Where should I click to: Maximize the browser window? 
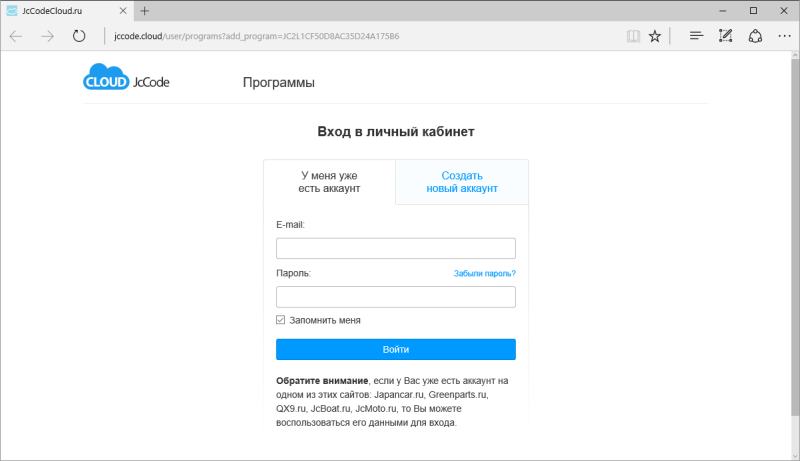pyautogui.click(x=753, y=11)
